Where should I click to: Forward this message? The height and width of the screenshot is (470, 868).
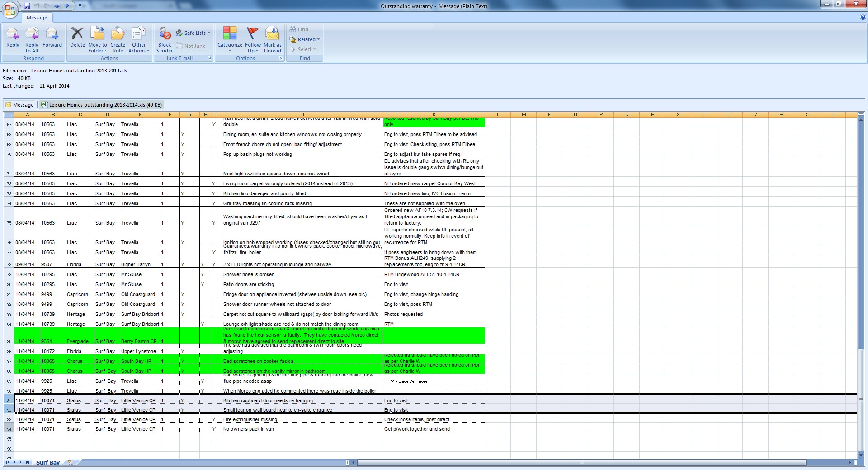pos(52,37)
